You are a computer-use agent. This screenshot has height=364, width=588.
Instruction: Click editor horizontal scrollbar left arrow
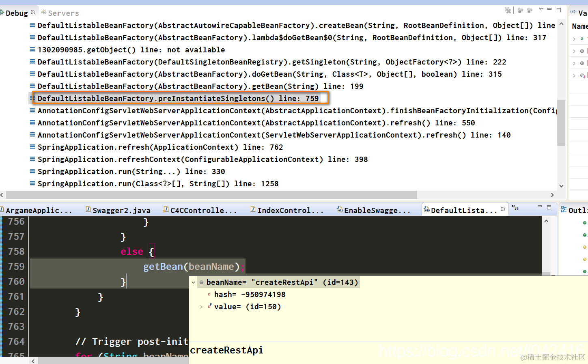[33, 361]
